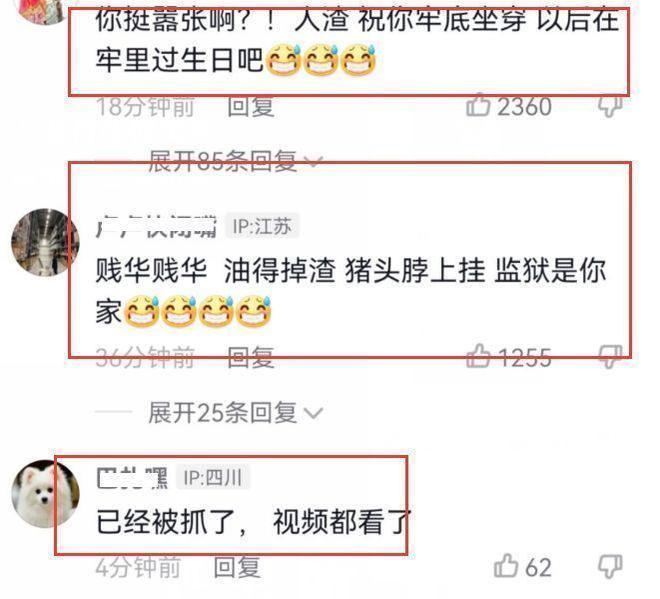This screenshot has height=599, width=660.
Task: Open the Jiangsu commenter's username
Action: tap(156, 226)
